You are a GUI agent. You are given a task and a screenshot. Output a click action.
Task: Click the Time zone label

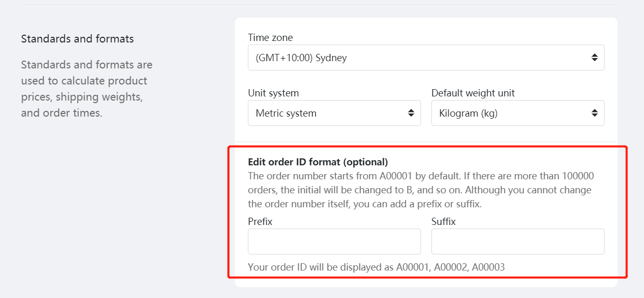point(270,37)
